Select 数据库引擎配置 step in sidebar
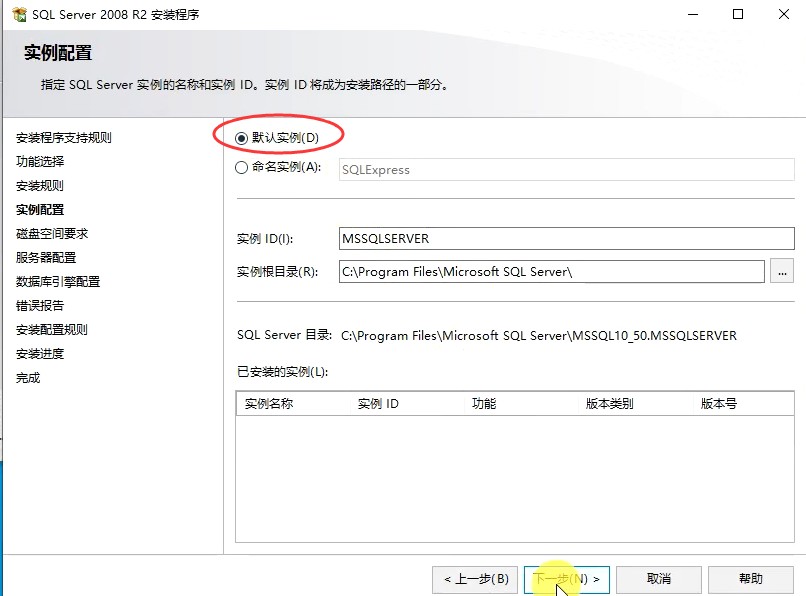Screen dimensions: 806x596 pos(58,282)
